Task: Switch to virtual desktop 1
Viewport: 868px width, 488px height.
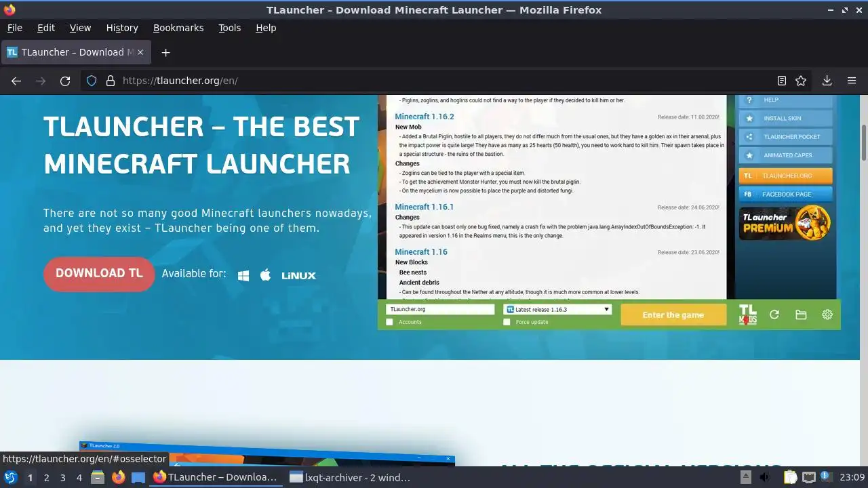Action: click(30, 478)
